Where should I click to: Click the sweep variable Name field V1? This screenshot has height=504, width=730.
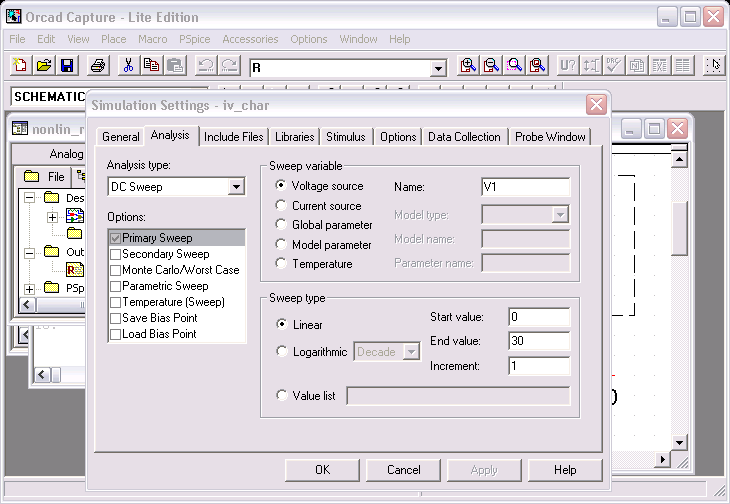[526, 187]
